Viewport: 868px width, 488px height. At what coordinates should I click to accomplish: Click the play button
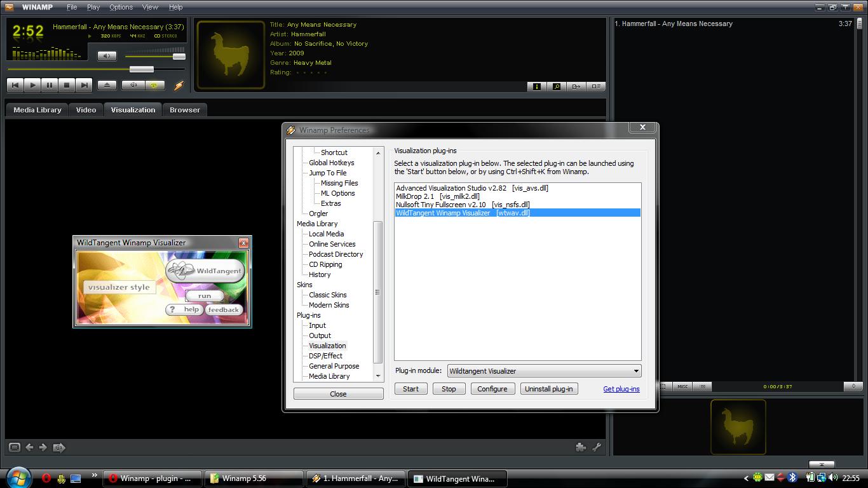[32, 85]
